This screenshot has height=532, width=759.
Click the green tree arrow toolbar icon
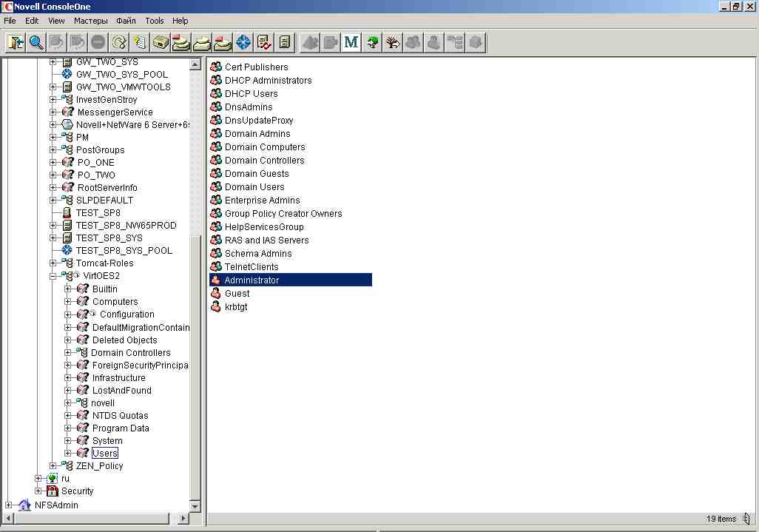pyautogui.click(x=372, y=43)
